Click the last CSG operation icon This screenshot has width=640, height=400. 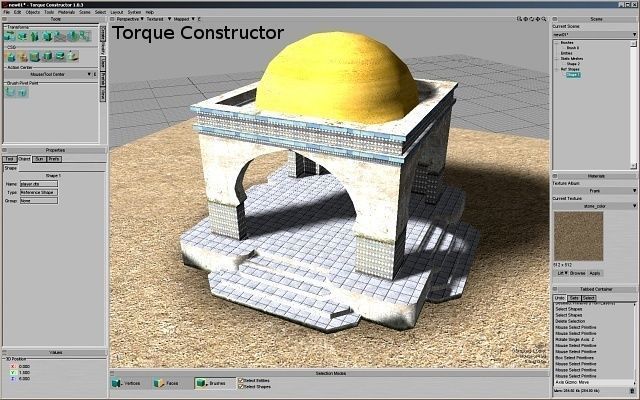73,56
